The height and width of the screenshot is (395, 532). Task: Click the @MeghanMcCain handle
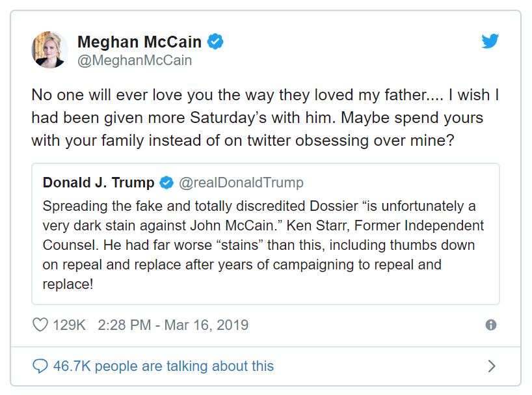click(x=134, y=60)
